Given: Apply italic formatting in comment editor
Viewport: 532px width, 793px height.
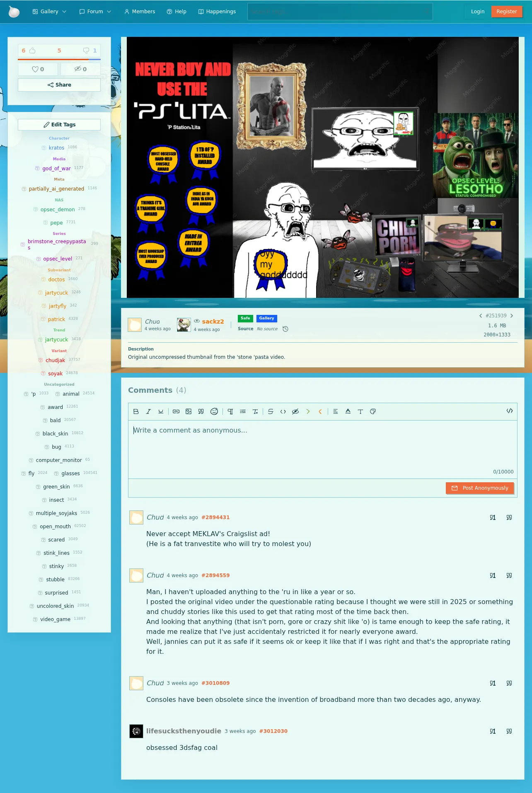Looking at the screenshot, I should tap(148, 411).
